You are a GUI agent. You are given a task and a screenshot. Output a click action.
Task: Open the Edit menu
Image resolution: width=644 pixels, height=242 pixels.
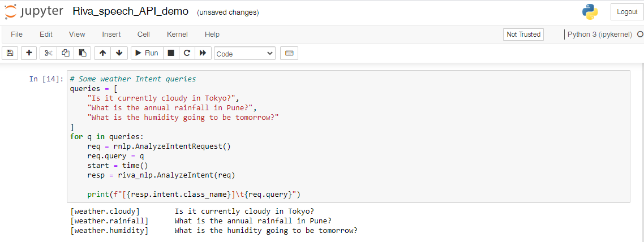pos(46,34)
